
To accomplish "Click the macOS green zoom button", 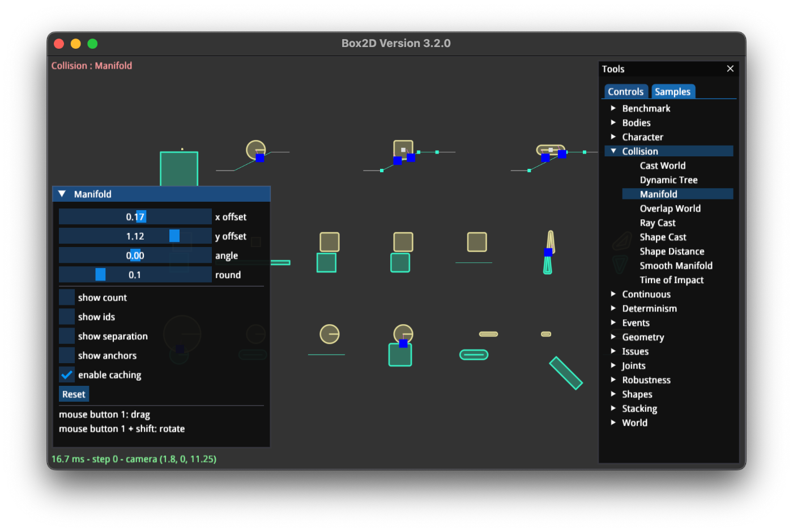I will click(93, 44).
